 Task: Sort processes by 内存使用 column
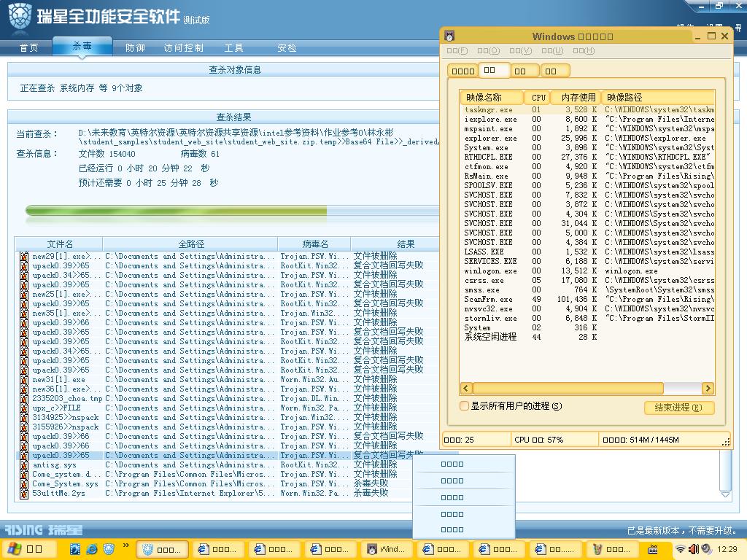point(576,98)
